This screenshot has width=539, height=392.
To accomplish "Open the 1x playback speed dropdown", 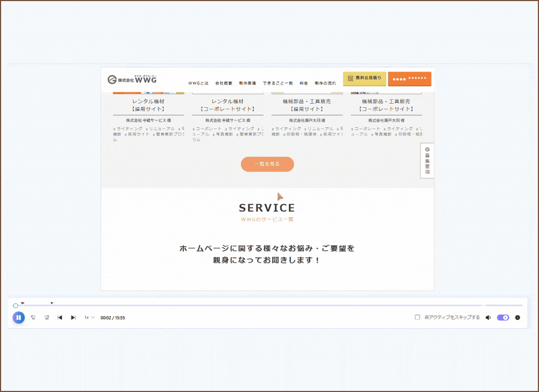I will tap(89, 317).
